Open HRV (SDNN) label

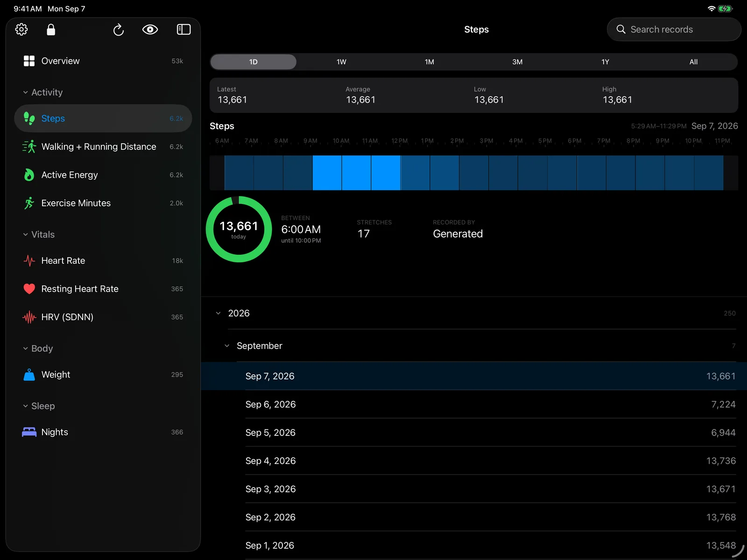tap(67, 317)
